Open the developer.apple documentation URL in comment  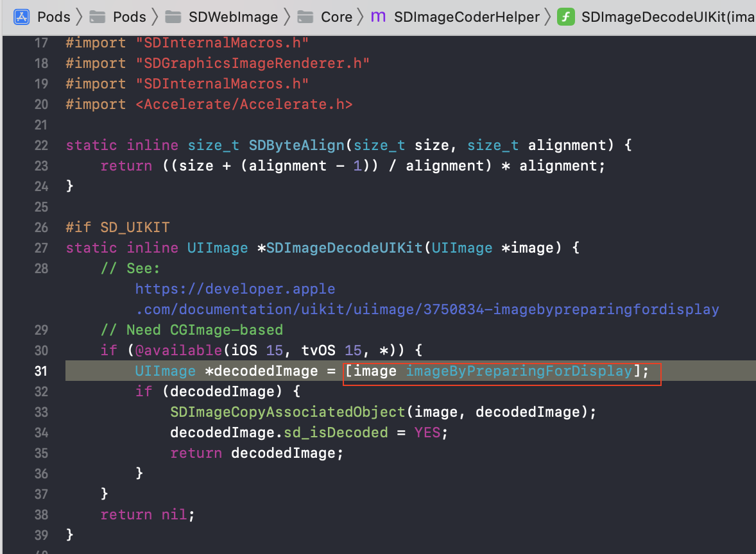[x=427, y=299]
